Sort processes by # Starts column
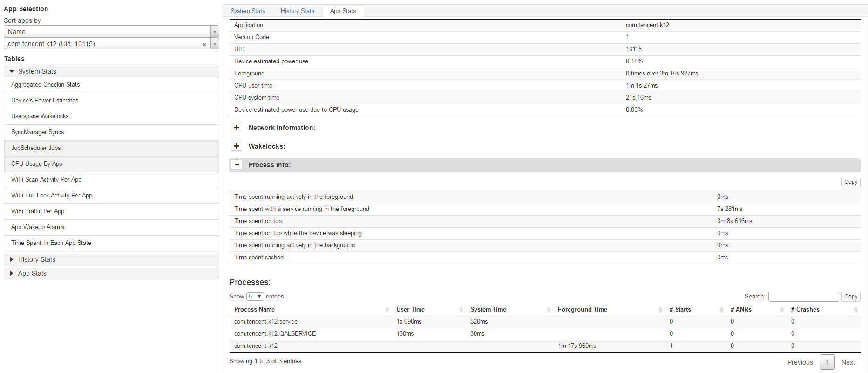Image resolution: width=868 pixels, height=373 pixels. pyautogui.click(x=695, y=310)
